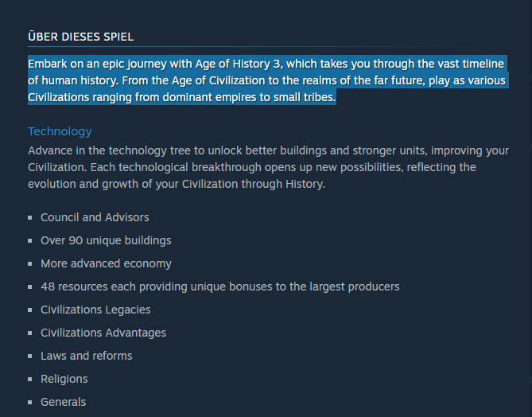Screen dimensions: 532x417
Task: Click the Civilizations Legacies list item
Action: 95,310
